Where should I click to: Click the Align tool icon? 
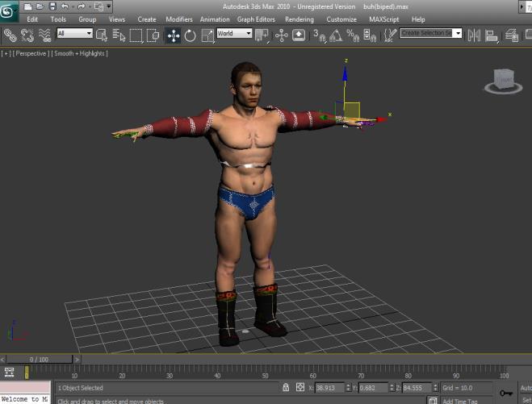(x=492, y=35)
